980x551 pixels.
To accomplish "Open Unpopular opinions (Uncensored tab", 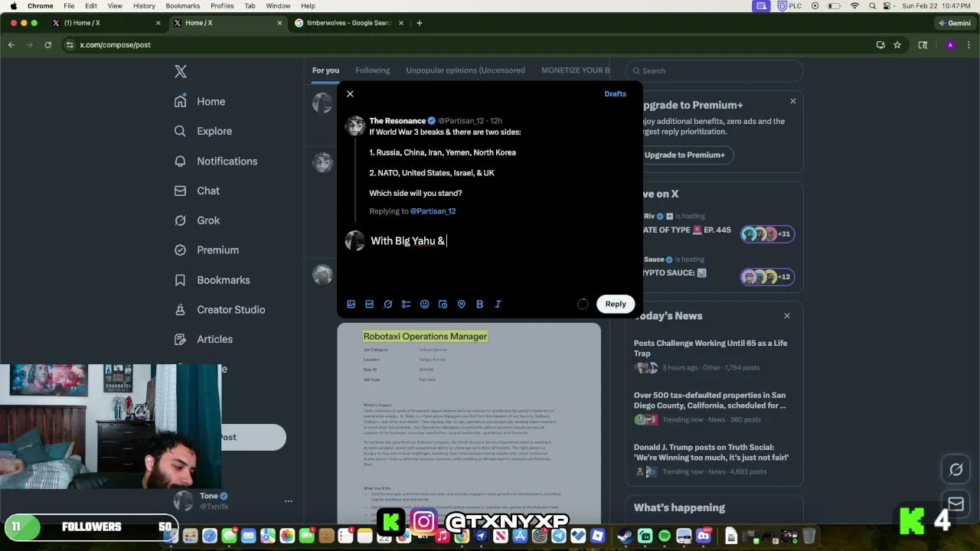I will click(465, 70).
